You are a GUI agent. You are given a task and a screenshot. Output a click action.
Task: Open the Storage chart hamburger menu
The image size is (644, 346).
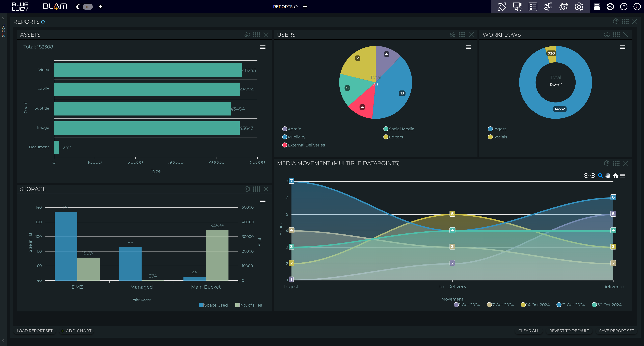coord(263,201)
